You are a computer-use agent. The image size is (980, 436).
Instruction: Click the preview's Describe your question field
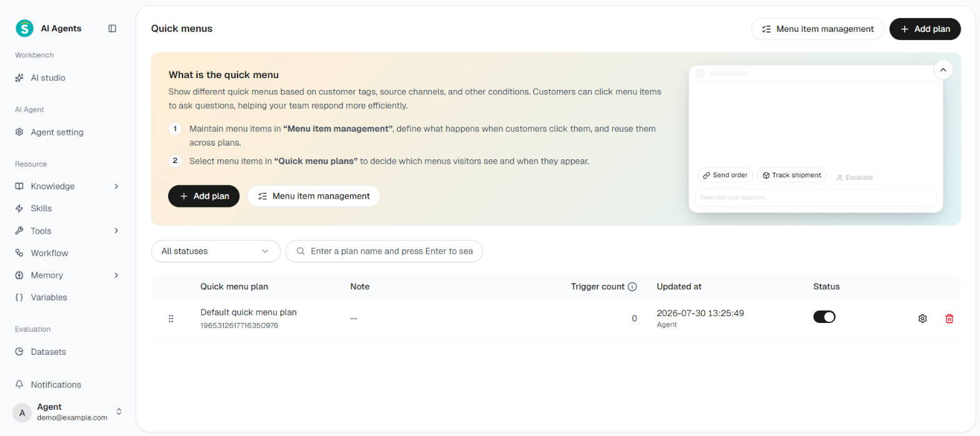816,197
